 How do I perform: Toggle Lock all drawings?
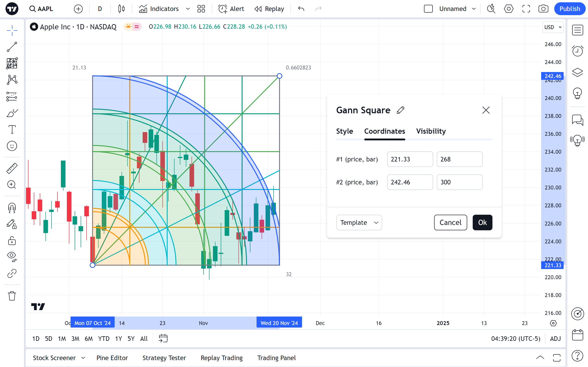pos(12,241)
